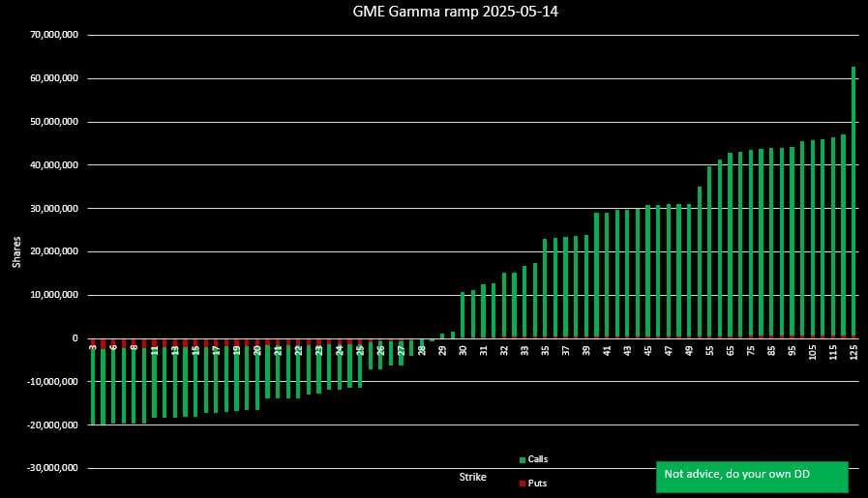Viewport: 868px width, 498px height.
Task: Select the Shares vertical axis title
Action: (16, 252)
